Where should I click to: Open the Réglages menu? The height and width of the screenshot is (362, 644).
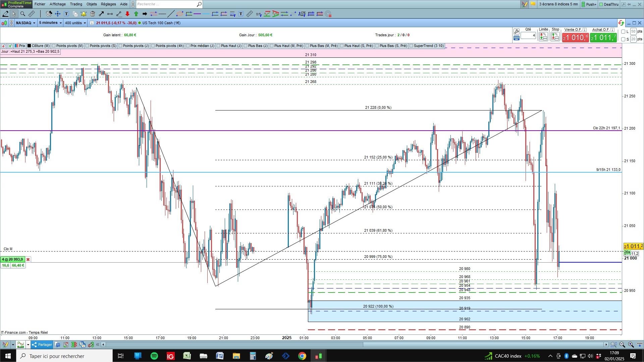point(108,4)
